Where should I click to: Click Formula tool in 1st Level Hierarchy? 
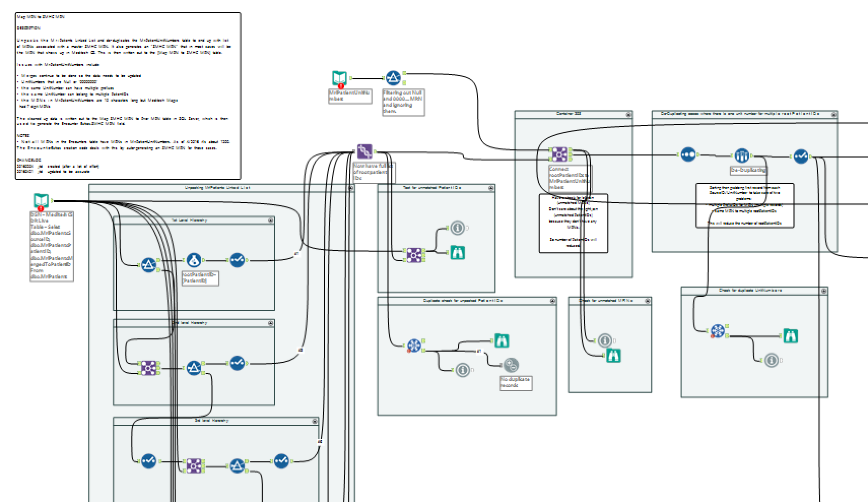tap(193, 261)
